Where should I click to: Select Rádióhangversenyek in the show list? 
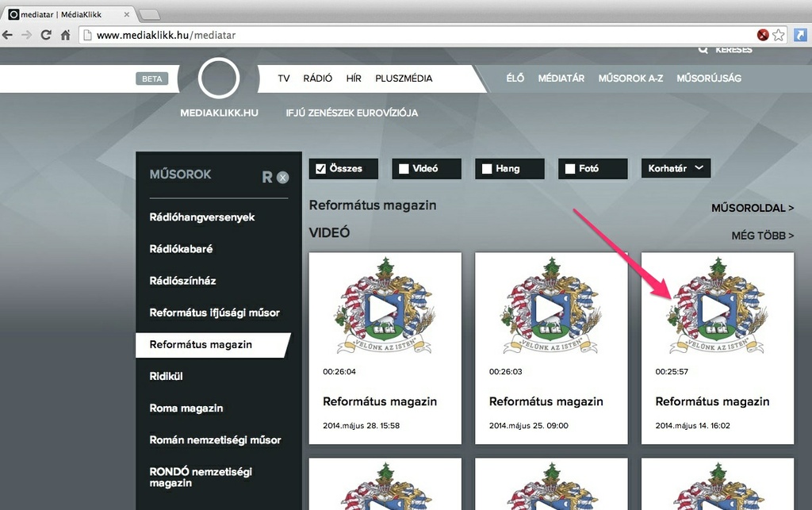point(202,217)
